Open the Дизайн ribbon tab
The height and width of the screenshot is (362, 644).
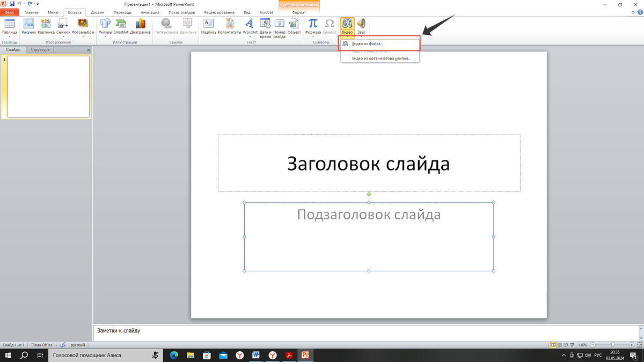click(x=97, y=12)
